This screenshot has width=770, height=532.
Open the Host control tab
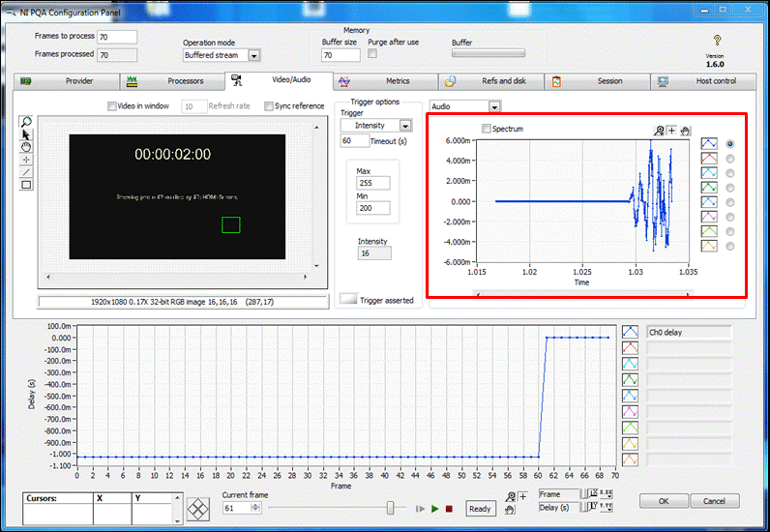point(703,81)
